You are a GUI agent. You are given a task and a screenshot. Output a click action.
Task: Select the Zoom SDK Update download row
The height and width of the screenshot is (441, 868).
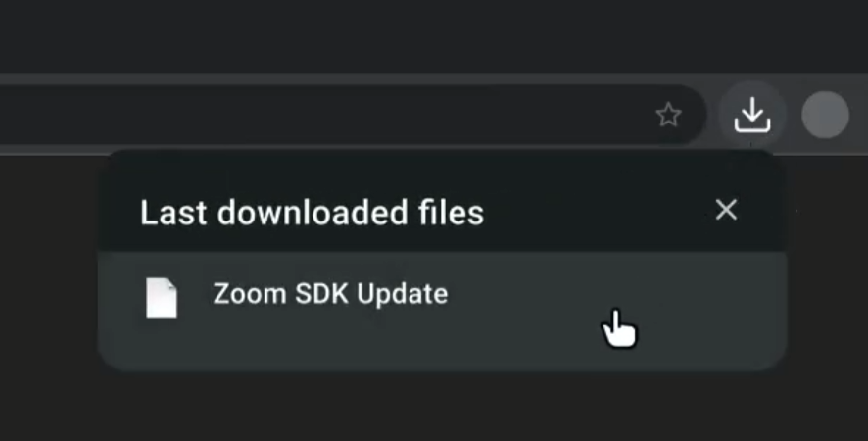tap(442, 311)
